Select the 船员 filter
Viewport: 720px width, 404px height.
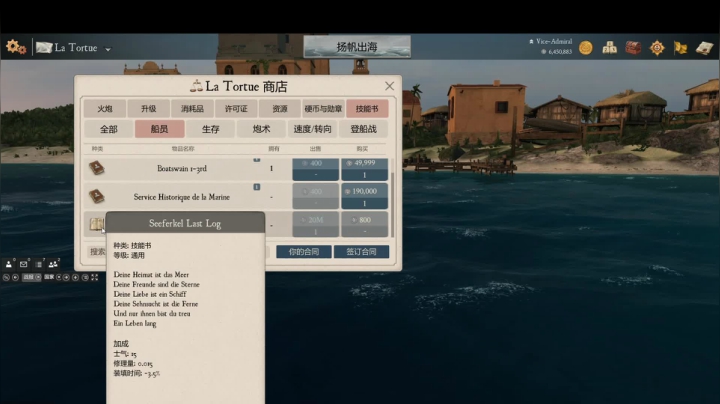159,129
